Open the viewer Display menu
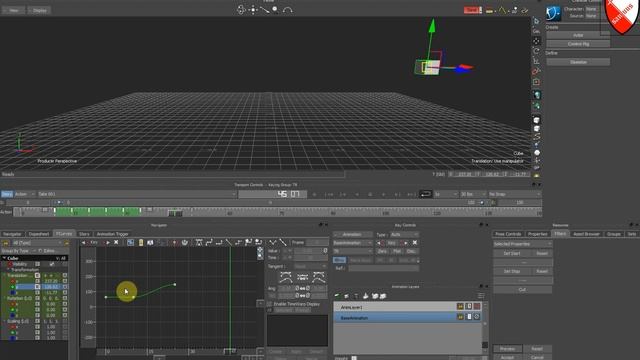The width and height of the screenshot is (640, 360). (x=40, y=10)
